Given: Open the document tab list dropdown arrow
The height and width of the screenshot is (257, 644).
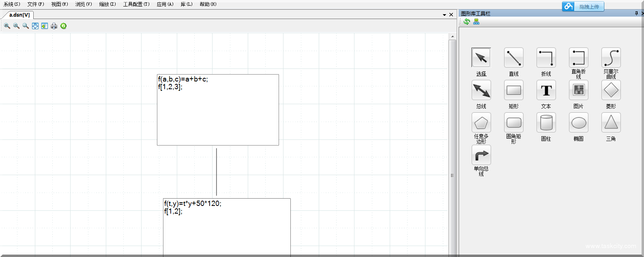Looking at the screenshot, I should tap(444, 15).
